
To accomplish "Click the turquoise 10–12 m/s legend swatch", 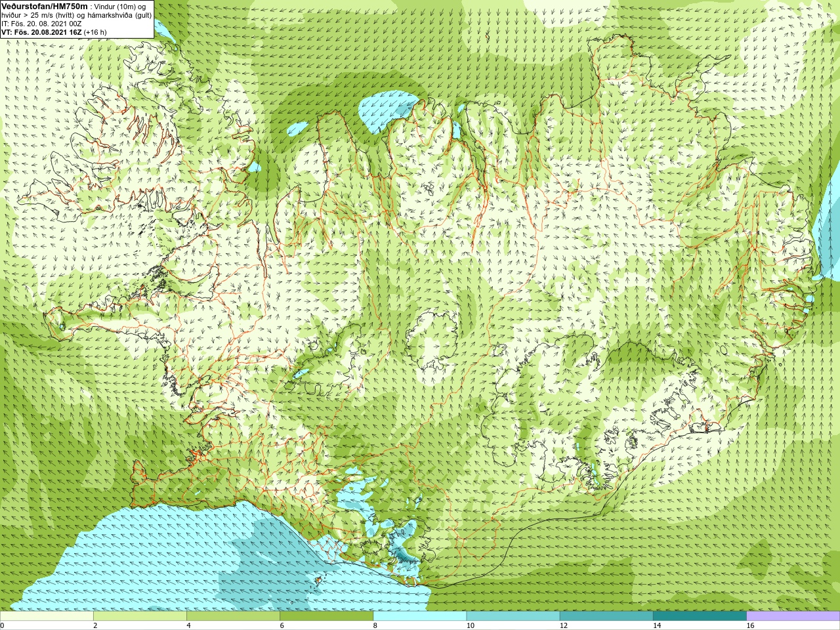I will pyautogui.click(x=513, y=616).
